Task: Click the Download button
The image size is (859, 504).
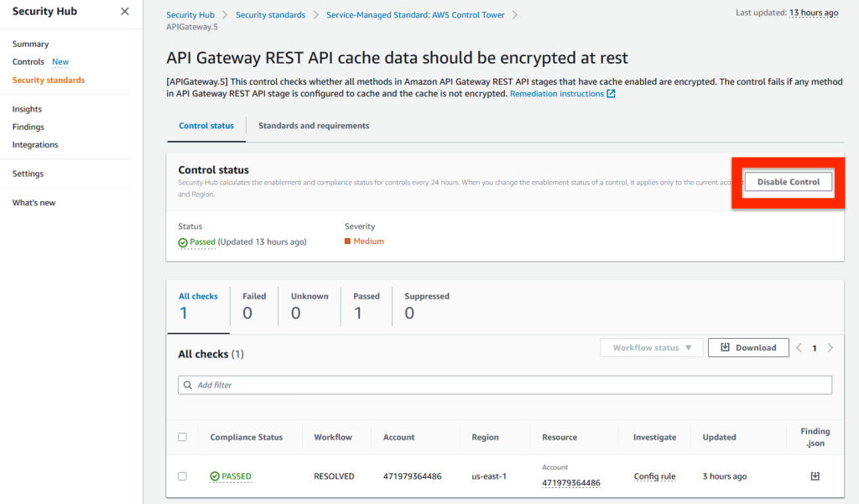Action: pyautogui.click(x=748, y=348)
